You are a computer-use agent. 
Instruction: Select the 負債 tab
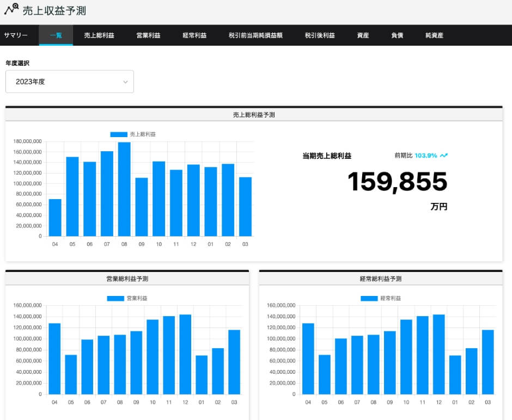[397, 35]
